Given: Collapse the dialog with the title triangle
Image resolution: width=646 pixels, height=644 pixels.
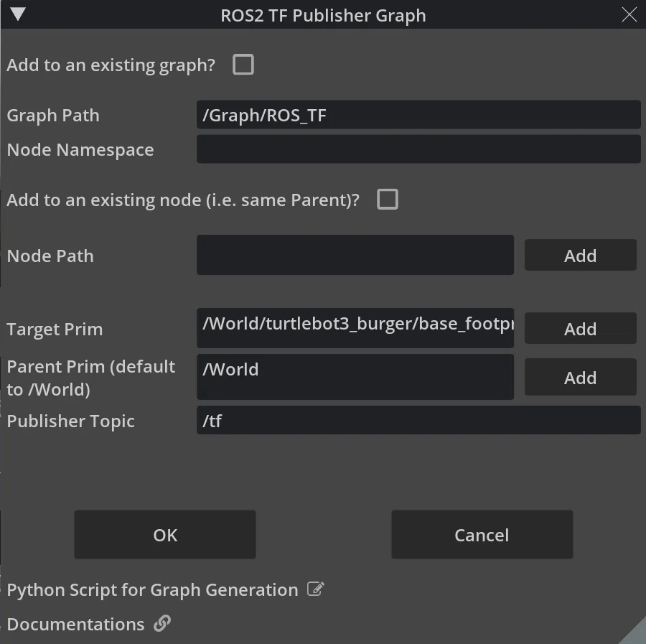Looking at the screenshot, I should pos(18,14).
